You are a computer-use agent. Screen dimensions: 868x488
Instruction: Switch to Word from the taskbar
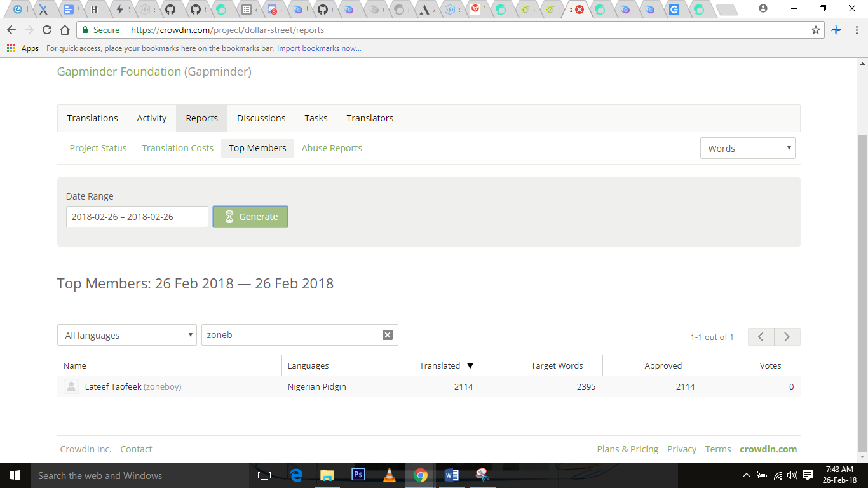(451, 475)
